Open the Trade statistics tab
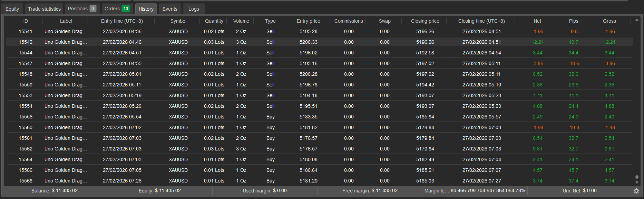The width and height of the screenshot is (644, 199). pos(44,9)
